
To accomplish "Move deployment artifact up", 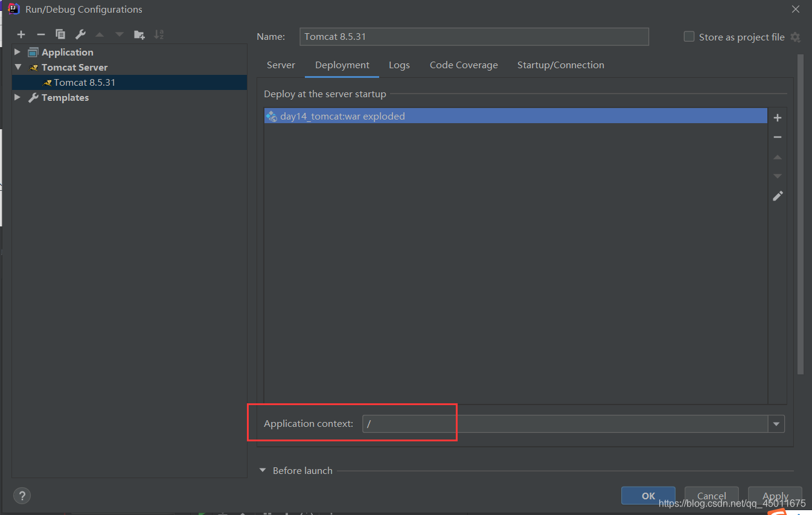I will (778, 157).
